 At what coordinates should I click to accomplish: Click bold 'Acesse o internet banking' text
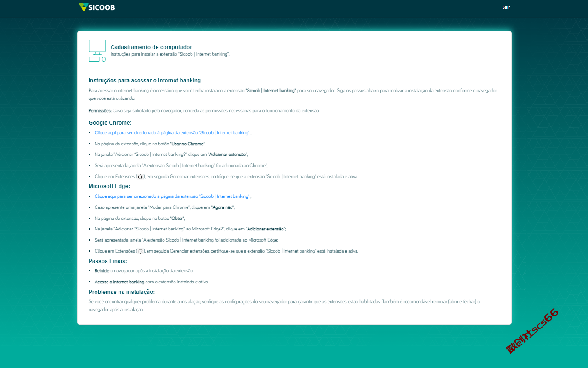tap(119, 282)
